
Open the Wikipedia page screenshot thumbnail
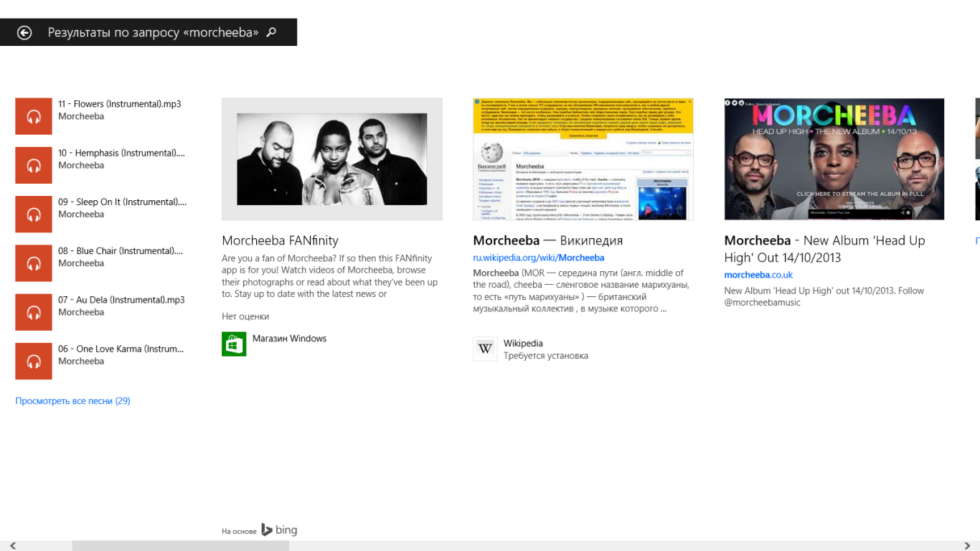(583, 159)
